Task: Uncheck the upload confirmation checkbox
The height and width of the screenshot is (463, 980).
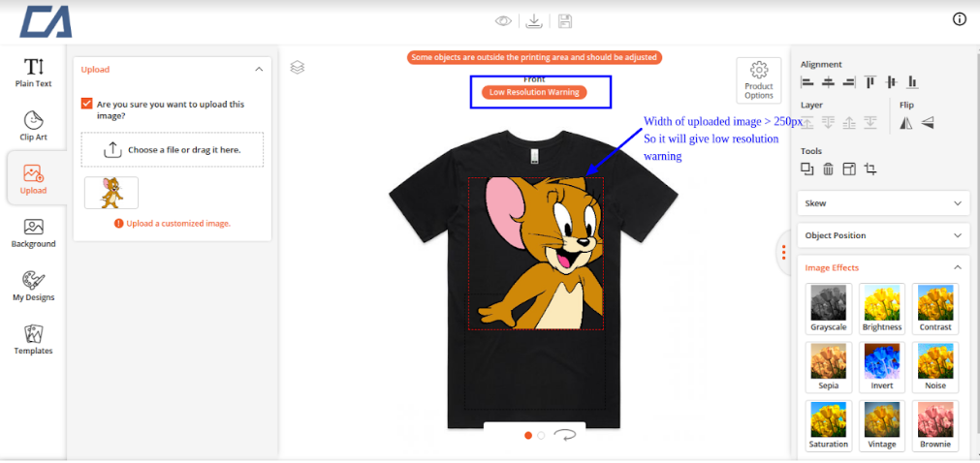Action: coord(87,104)
